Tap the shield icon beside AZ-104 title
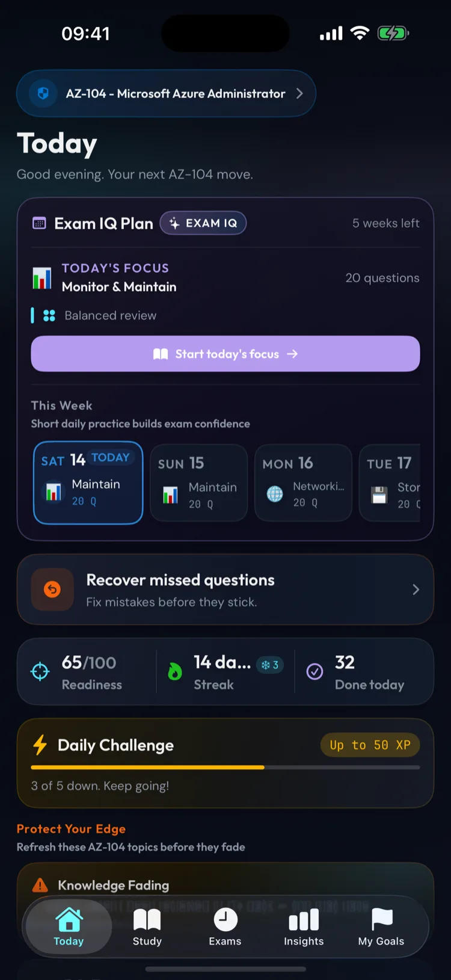The height and width of the screenshot is (980, 451). (43, 94)
